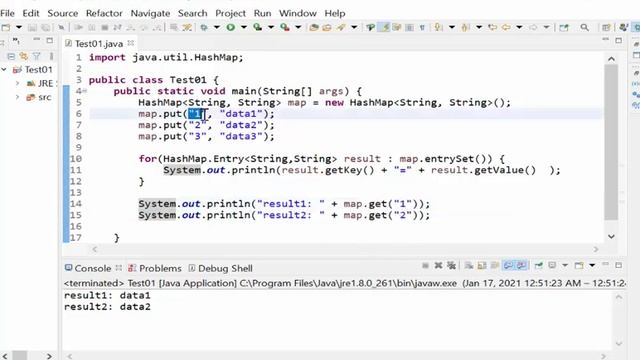Expand the JRE System Library node
The width and height of the screenshot is (640, 360).
point(18,83)
